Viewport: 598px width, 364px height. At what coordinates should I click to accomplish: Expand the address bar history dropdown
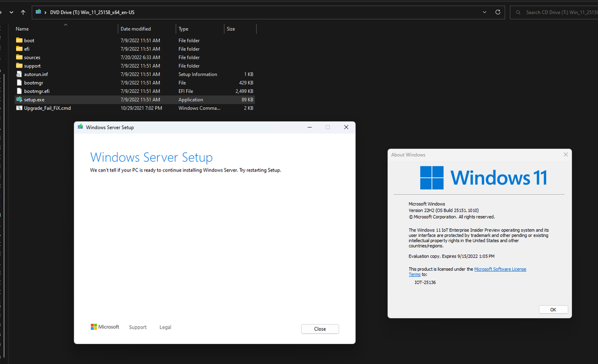tap(484, 12)
